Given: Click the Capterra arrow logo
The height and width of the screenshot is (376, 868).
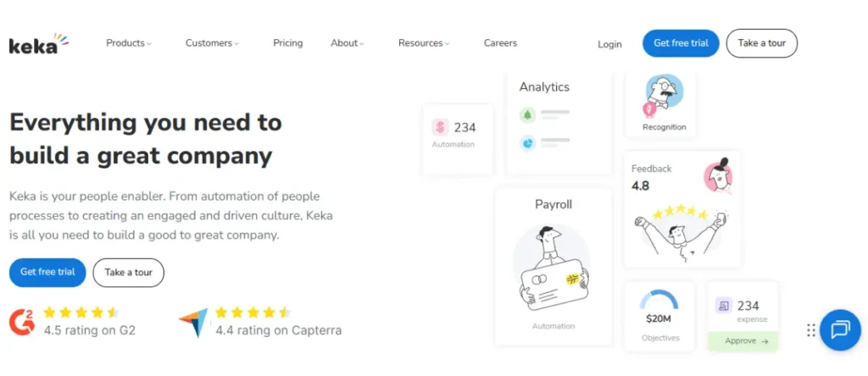Looking at the screenshot, I should [x=193, y=323].
